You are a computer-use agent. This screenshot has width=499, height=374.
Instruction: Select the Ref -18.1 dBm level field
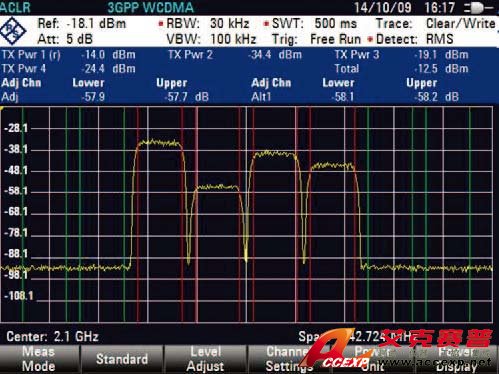(82, 24)
